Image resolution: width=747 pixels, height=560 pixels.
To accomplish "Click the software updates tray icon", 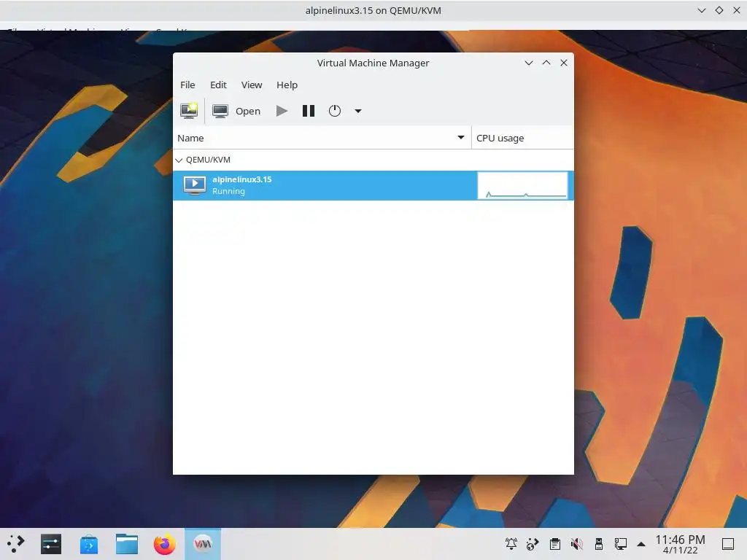I will (533, 544).
